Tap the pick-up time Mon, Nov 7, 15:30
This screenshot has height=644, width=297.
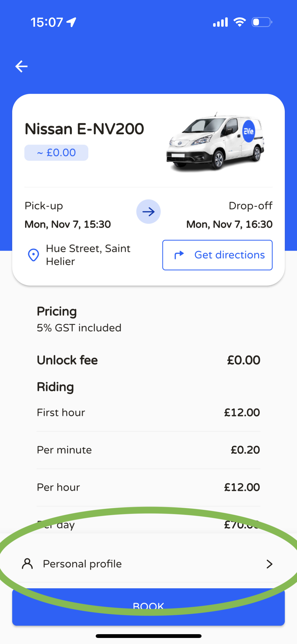click(68, 224)
